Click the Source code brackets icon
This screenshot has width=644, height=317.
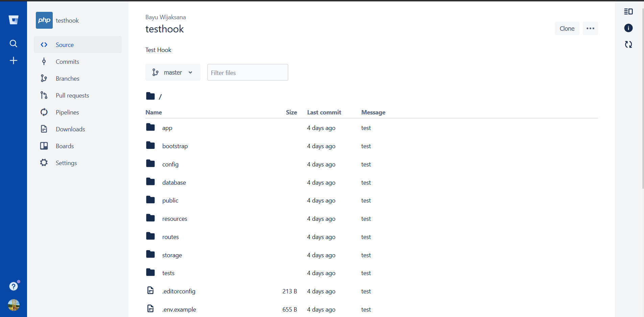[x=44, y=45]
